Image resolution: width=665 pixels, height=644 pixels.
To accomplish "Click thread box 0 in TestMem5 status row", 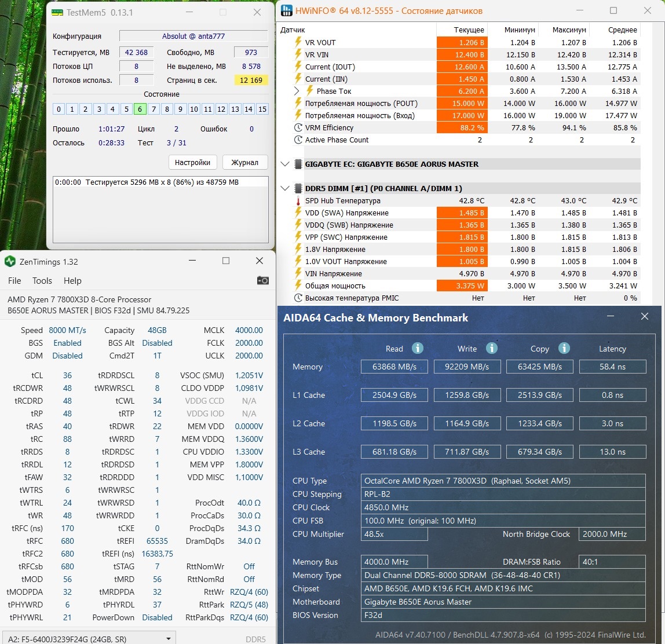I will pos(59,109).
